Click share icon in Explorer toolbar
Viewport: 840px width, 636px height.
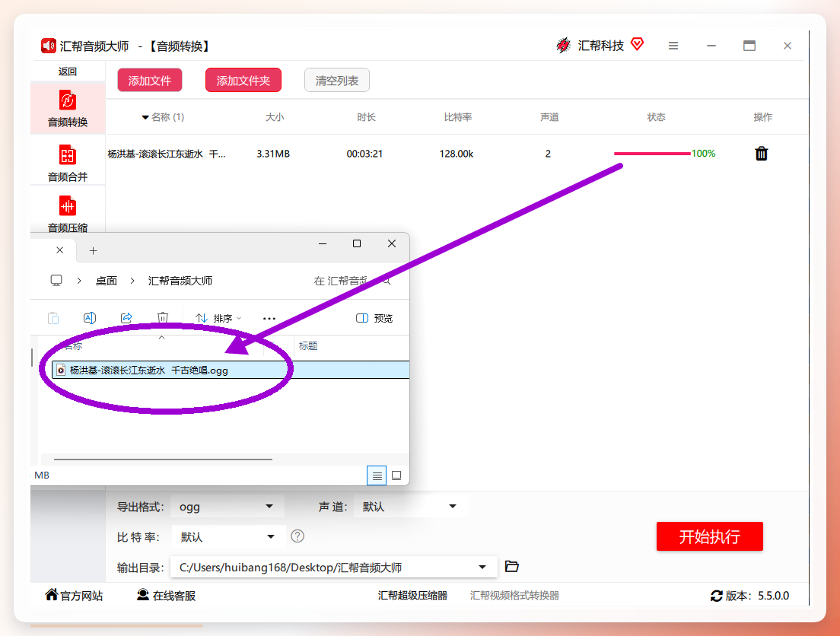126,318
